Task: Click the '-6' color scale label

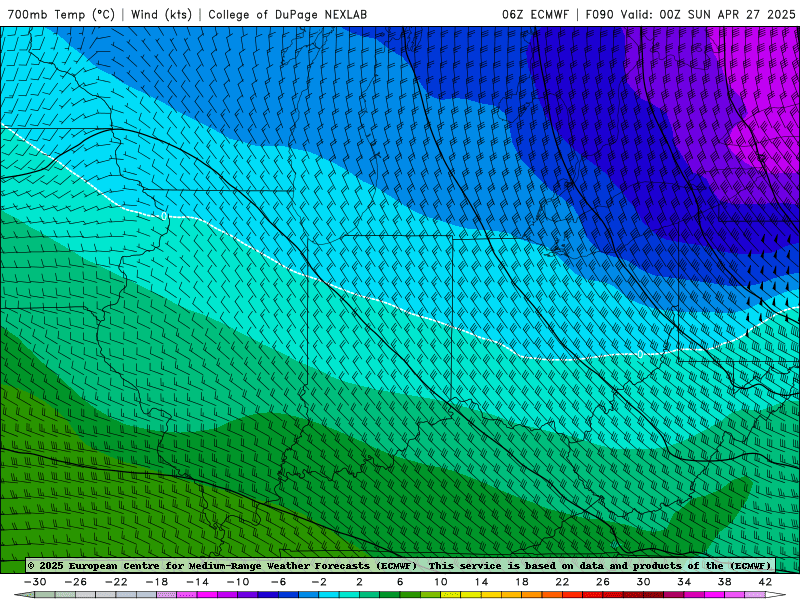Action: (x=279, y=582)
